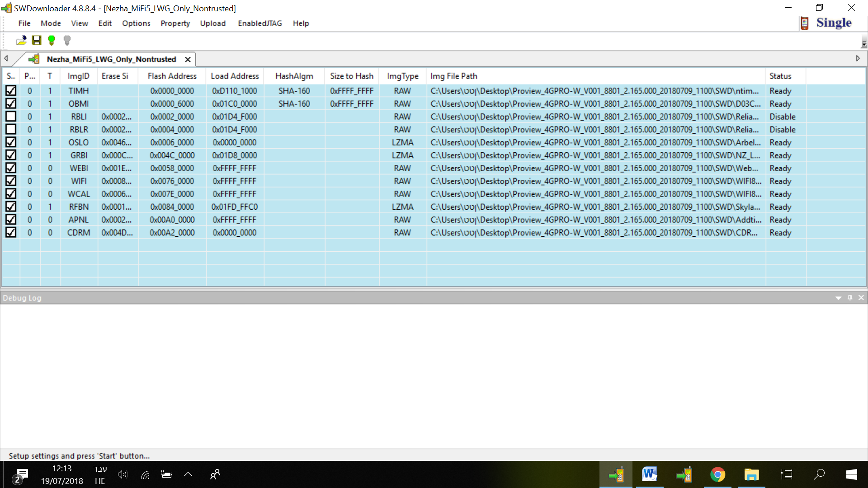Select RBLI Disable status cell
Viewport: 868px width, 488px height.
(786, 117)
